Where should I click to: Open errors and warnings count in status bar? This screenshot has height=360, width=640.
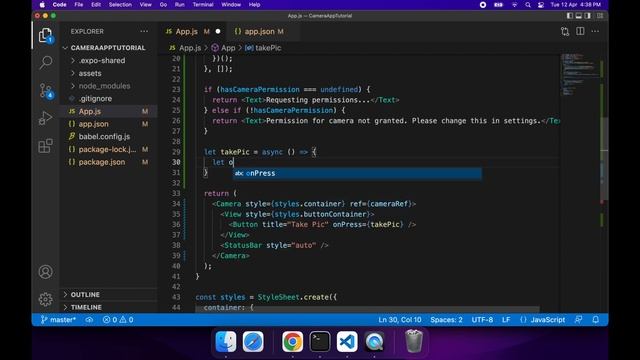[118, 320]
